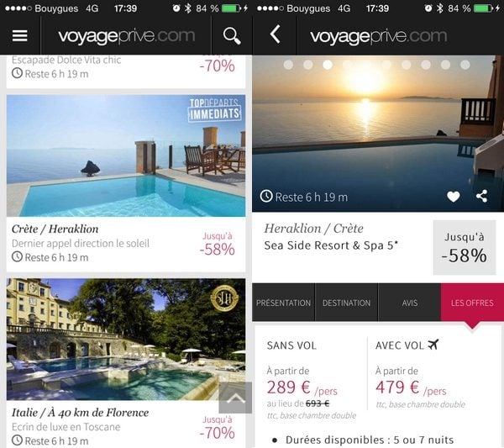Open the Crète / Heraklion pool thumbnail
The width and height of the screenshot is (504, 448).
click(126, 155)
